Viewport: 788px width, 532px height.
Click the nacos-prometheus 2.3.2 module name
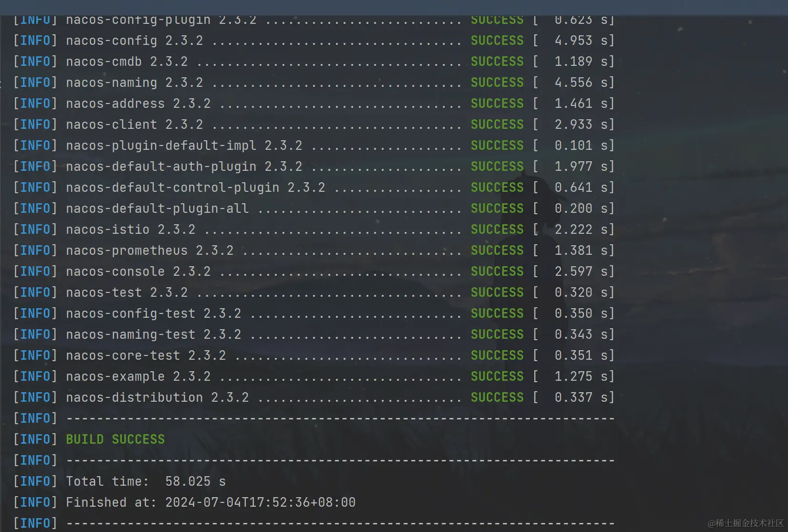(x=149, y=250)
